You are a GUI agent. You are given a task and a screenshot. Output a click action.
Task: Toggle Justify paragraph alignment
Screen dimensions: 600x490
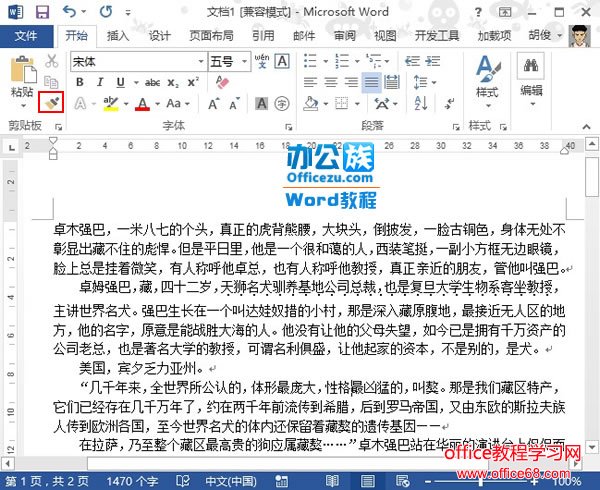(371, 82)
